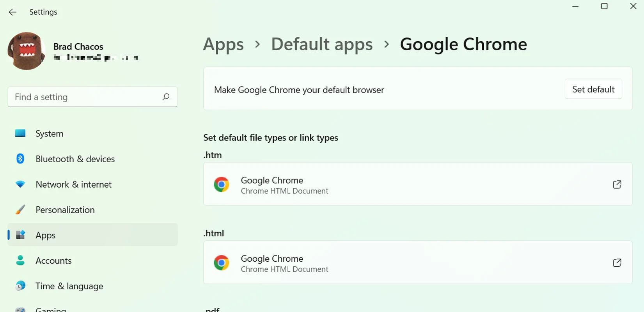The height and width of the screenshot is (312, 644).
Task: Click the search magnifier icon
Action: pyautogui.click(x=166, y=97)
